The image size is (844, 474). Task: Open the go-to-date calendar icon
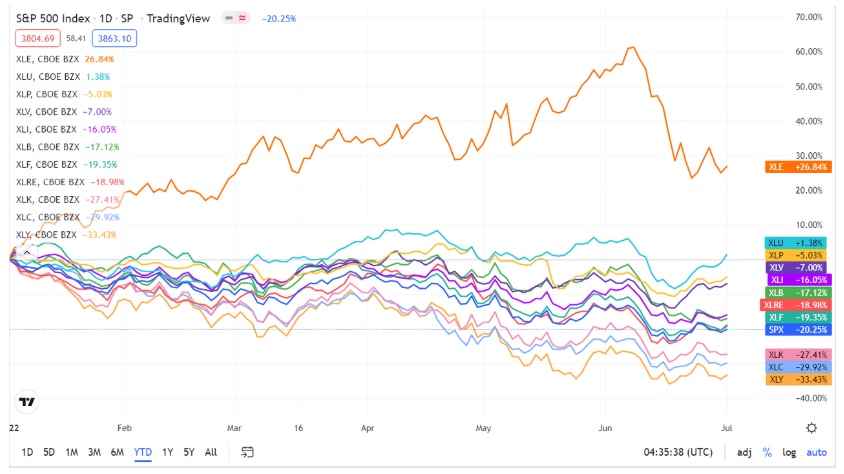247,452
